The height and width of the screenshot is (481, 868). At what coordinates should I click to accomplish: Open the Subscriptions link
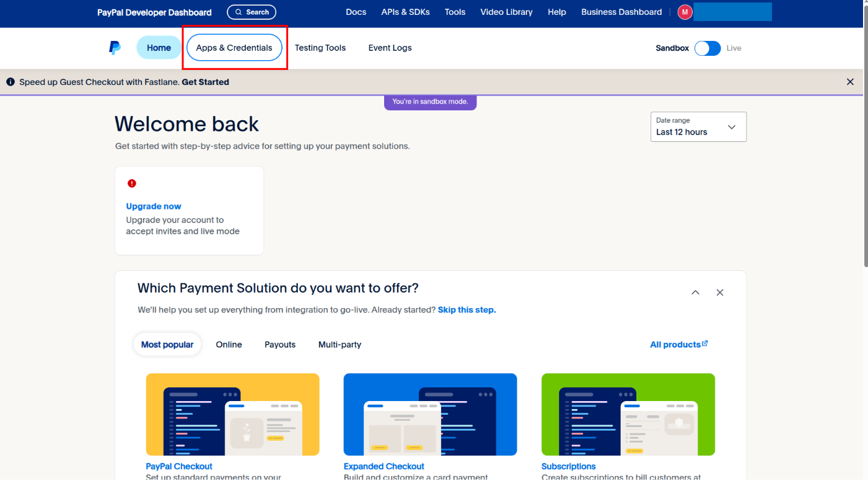pyautogui.click(x=569, y=466)
